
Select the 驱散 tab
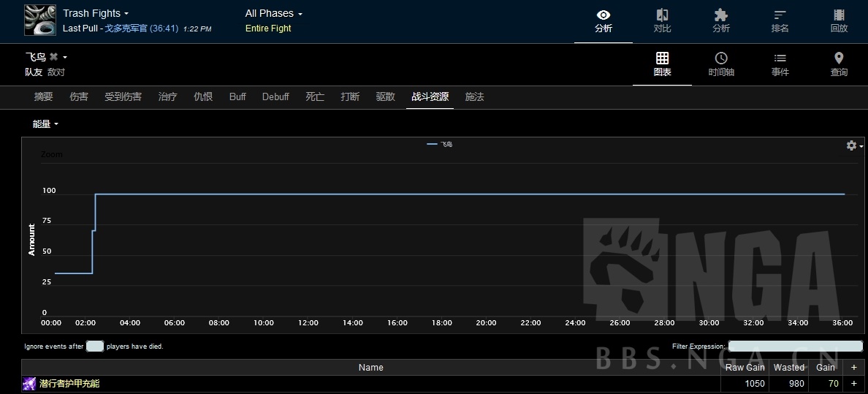click(x=385, y=97)
